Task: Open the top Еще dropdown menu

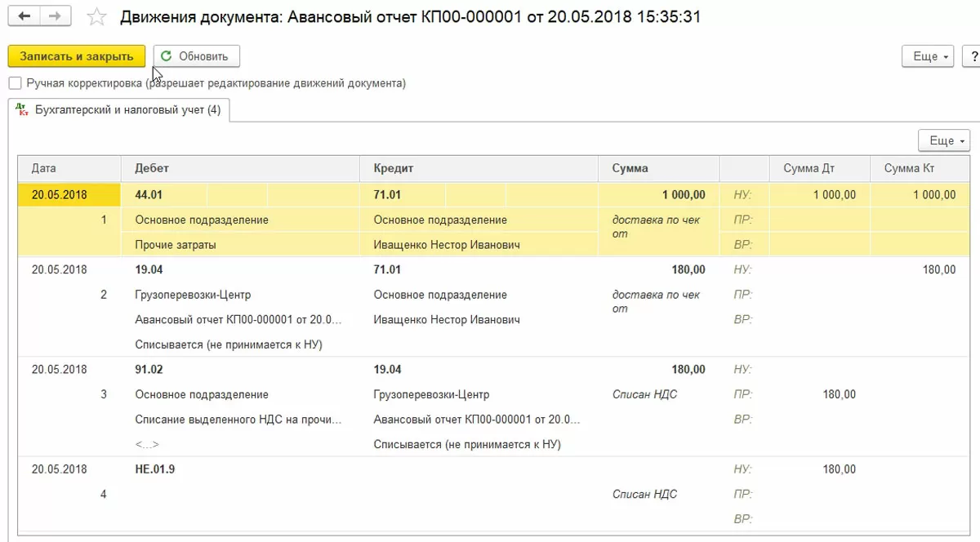Action: point(929,56)
